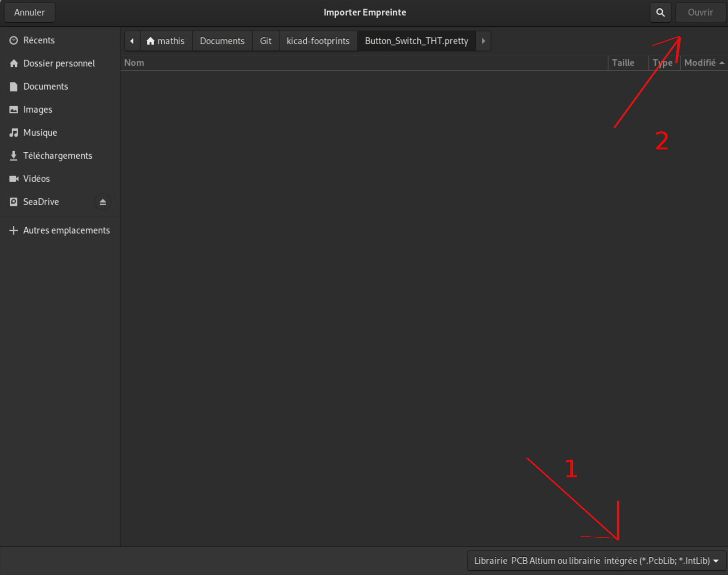Image resolution: width=728 pixels, height=575 pixels.
Task: Click the path bar back arrow
Action: click(132, 41)
